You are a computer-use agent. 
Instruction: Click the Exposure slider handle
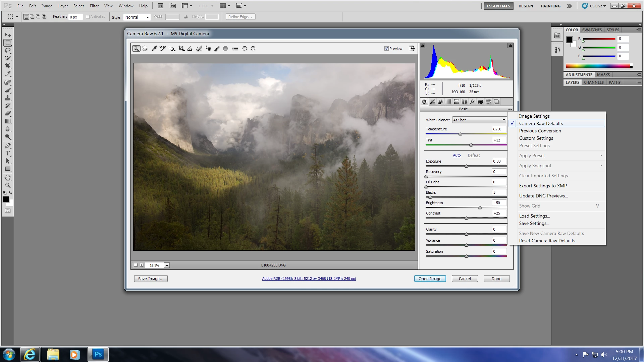[466, 166]
